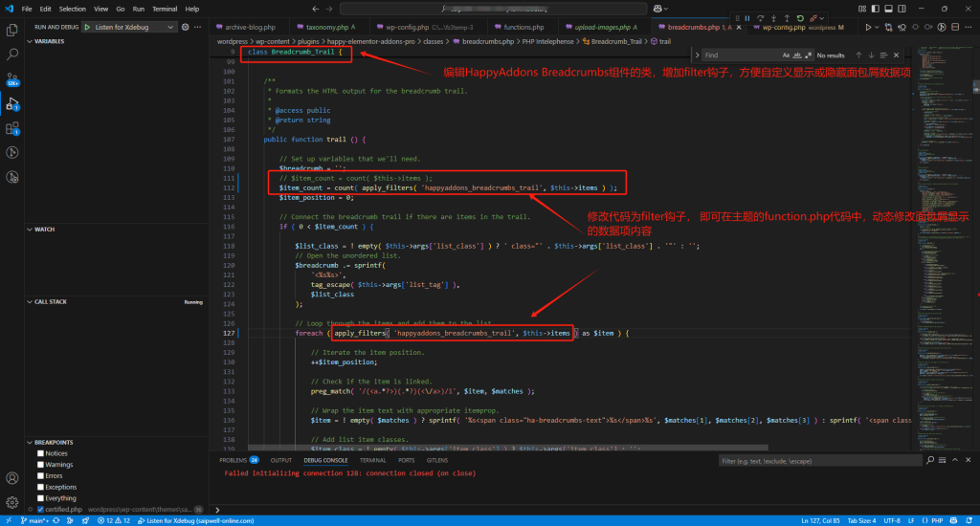This screenshot has height=526, width=980.
Task: Open Run and Debug view icon
Action: point(11,103)
